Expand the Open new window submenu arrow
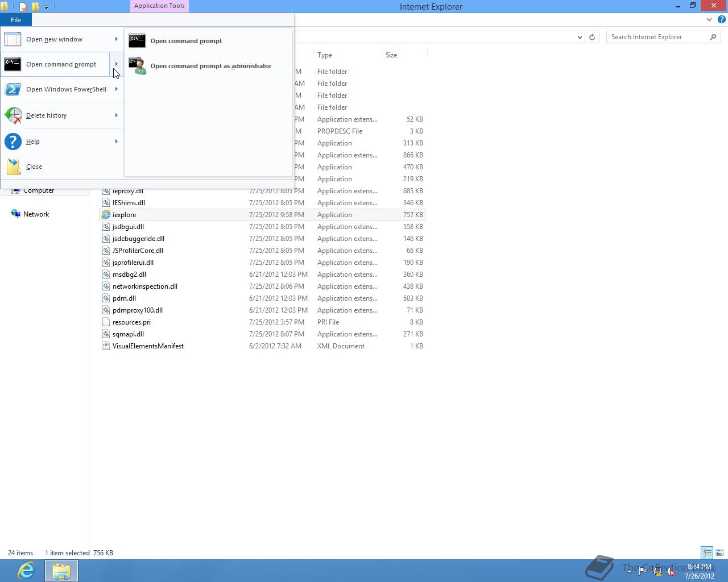This screenshot has width=728, height=582. [117, 39]
